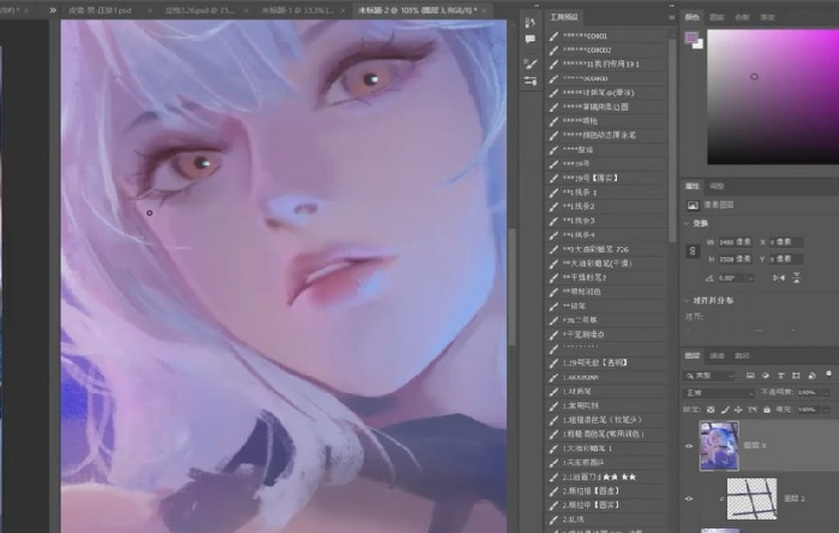Select the 19号【厚实】 brush preset
The image size is (839, 533).
coord(592,177)
